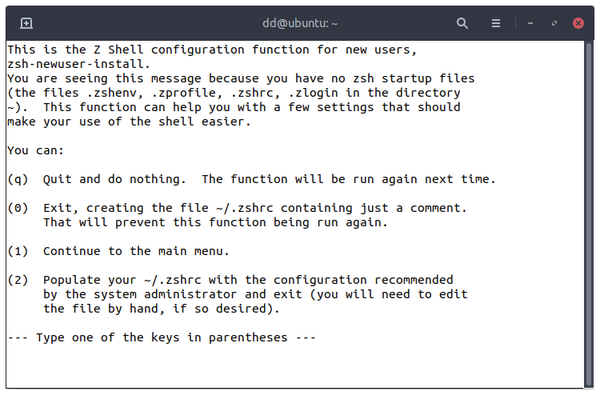Image resolution: width=600 pixels, height=395 pixels.
Task: Close the terminal window with the red button
Action: pos(578,23)
